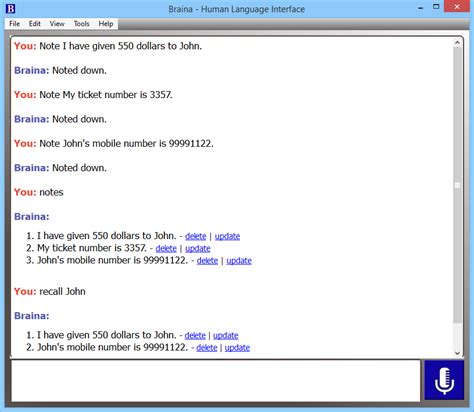Click the text 'Note My ticket number is 3357.'
The width and height of the screenshot is (474, 412).
click(x=106, y=95)
